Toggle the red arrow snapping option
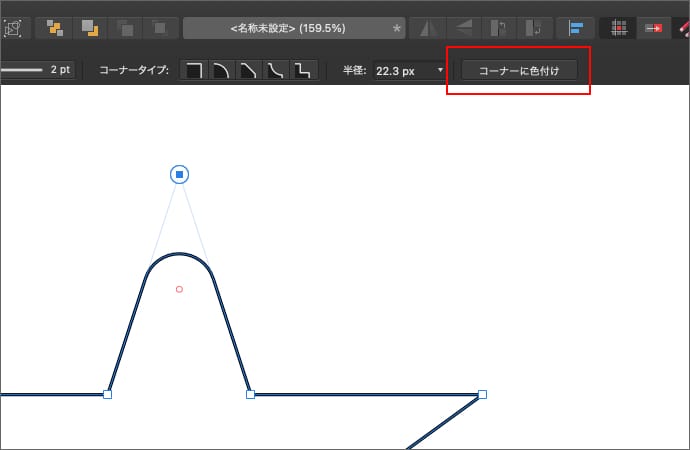This screenshot has width=690, height=450. (x=655, y=27)
